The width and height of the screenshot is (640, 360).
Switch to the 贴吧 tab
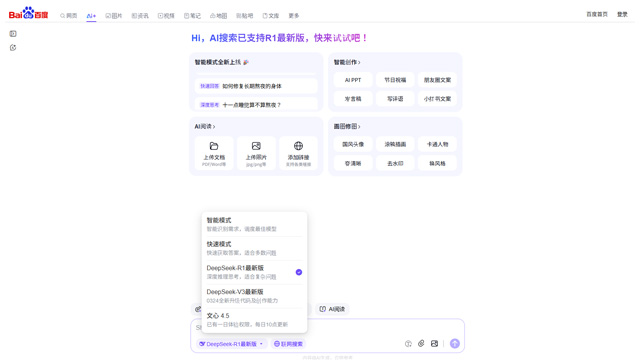click(x=244, y=16)
